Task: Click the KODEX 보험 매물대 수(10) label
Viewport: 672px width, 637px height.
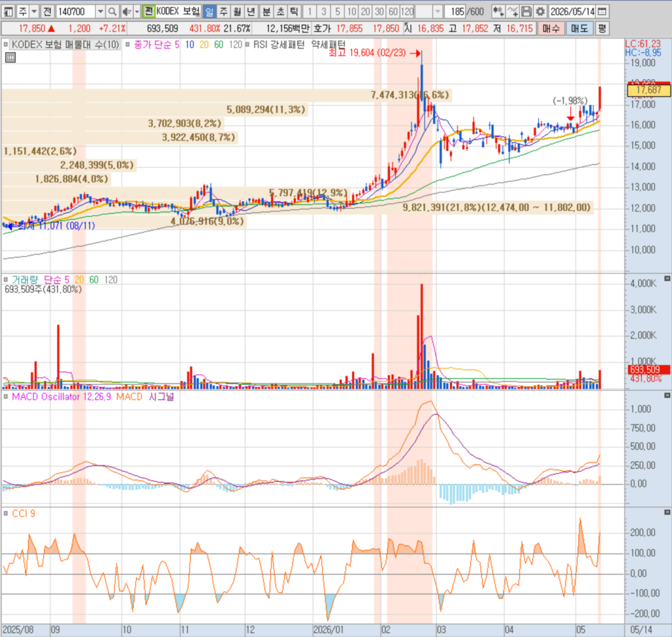Action: click(x=65, y=44)
